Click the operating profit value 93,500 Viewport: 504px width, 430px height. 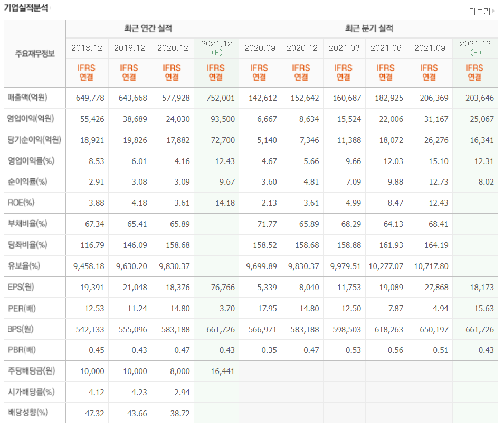[223, 119]
